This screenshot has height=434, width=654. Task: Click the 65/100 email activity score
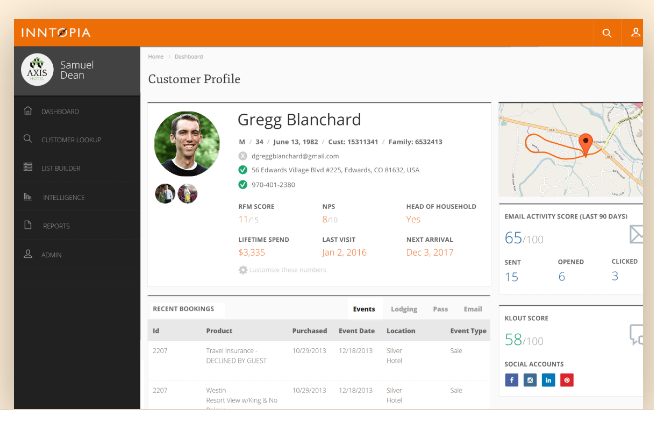(524, 238)
